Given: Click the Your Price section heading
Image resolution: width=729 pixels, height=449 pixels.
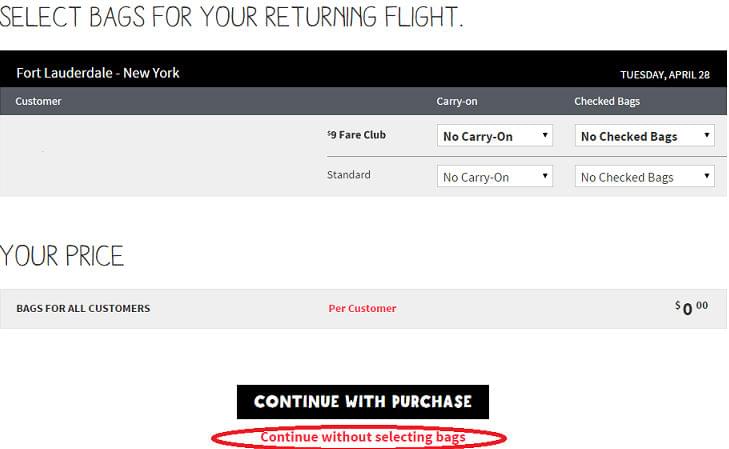Looking at the screenshot, I should tap(62, 256).
